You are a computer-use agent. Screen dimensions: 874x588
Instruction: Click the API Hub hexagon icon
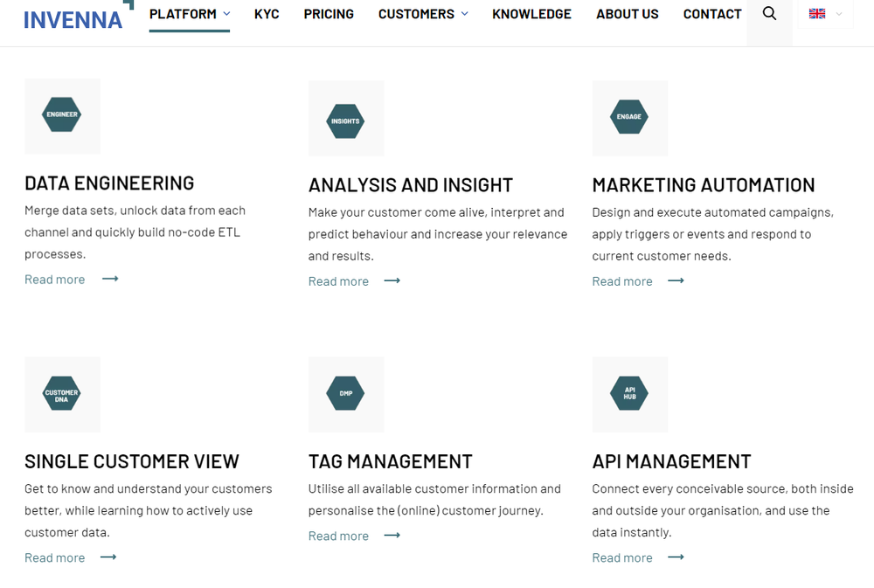click(629, 393)
